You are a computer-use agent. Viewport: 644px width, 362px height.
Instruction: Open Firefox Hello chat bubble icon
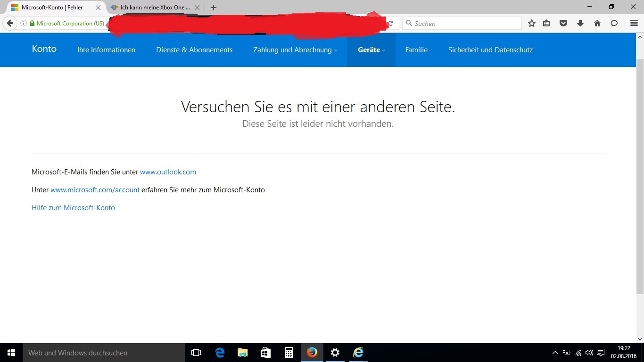point(614,23)
